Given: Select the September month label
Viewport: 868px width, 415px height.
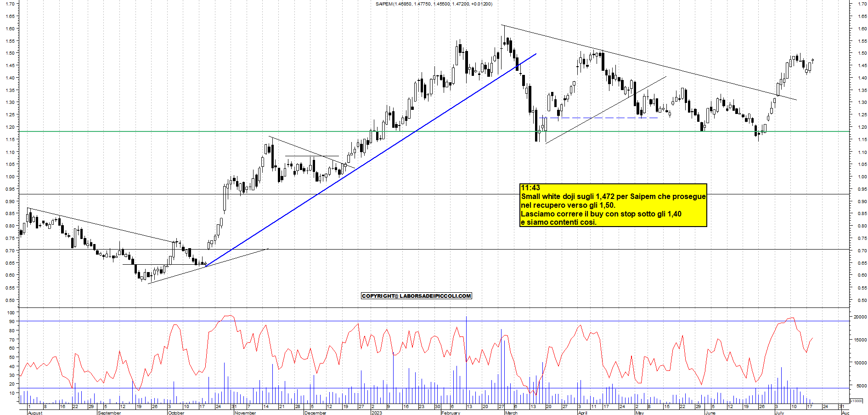Looking at the screenshot, I should click(x=109, y=413).
